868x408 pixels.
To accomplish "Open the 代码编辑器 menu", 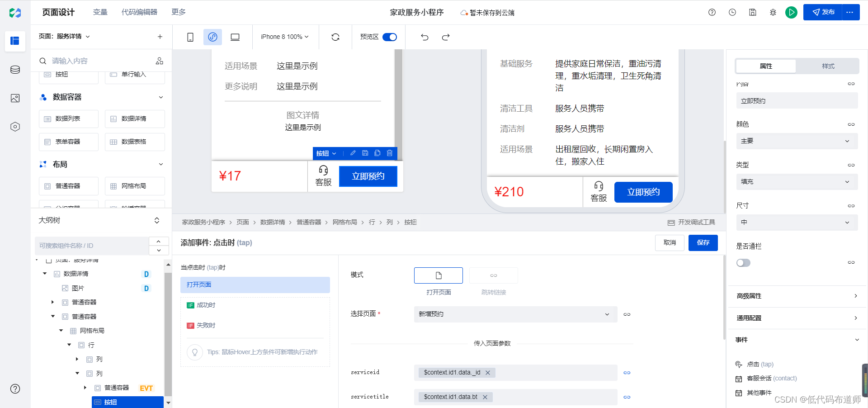I will coord(139,12).
